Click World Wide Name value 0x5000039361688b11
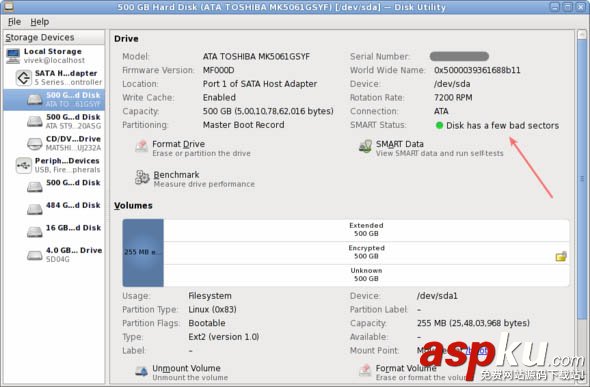590x387 pixels. coord(477,70)
